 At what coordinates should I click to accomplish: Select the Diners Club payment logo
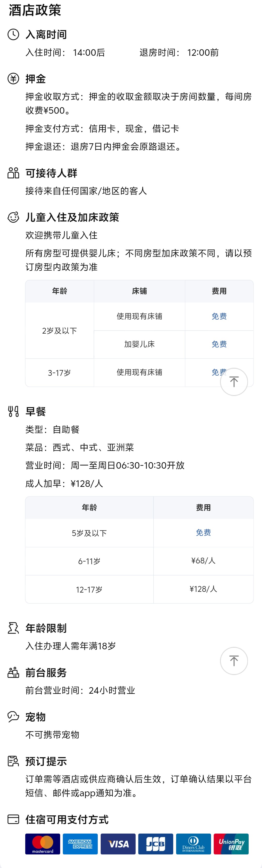pyautogui.click(x=193, y=844)
